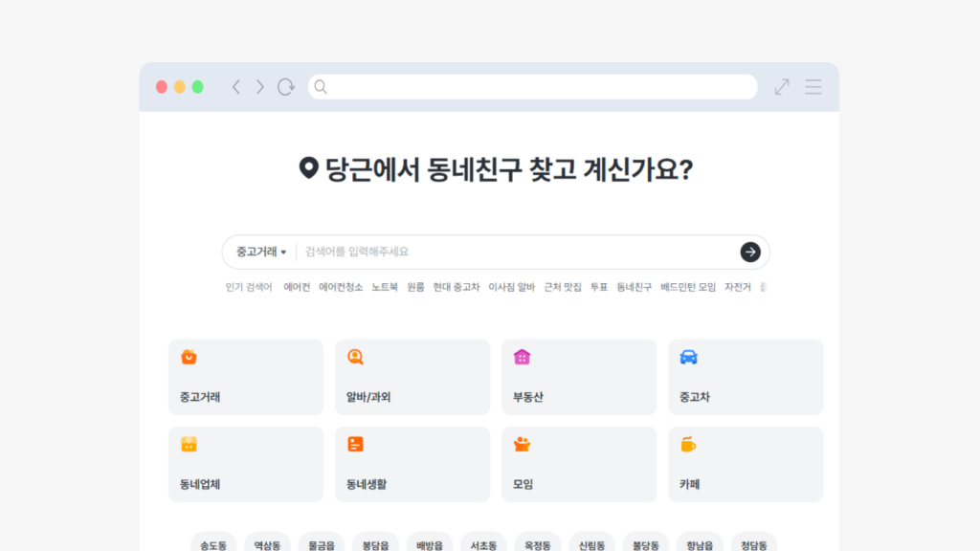Choose the 서초동 neighborhood chip

483,543
